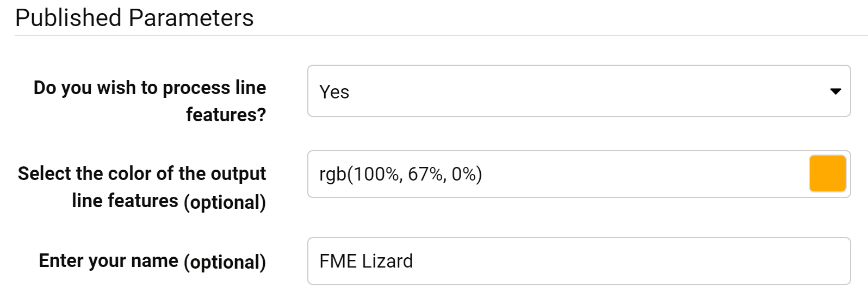Click the "Published Parameters" heading
The width and height of the screenshot is (868, 298).
point(134,18)
